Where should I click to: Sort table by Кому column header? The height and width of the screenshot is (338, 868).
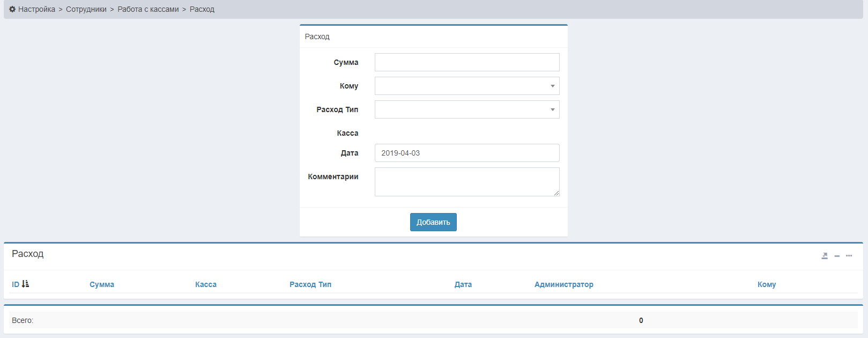pos(767,284)
